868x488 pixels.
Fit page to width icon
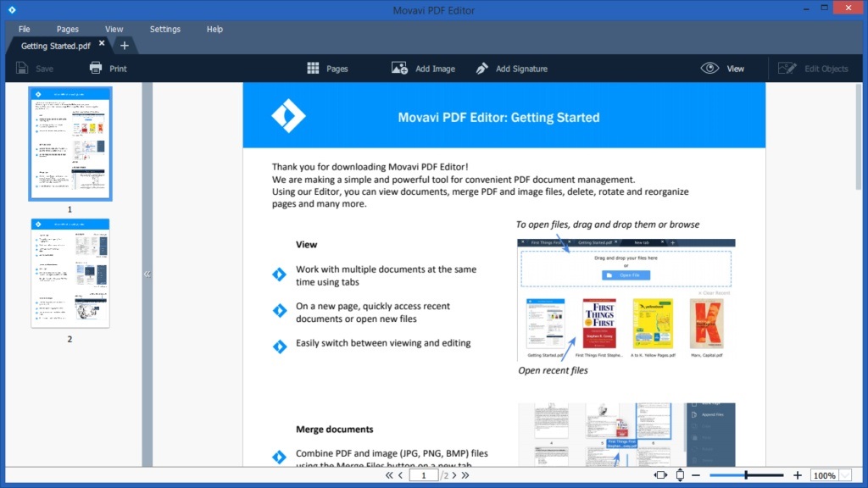coord(660,475)
